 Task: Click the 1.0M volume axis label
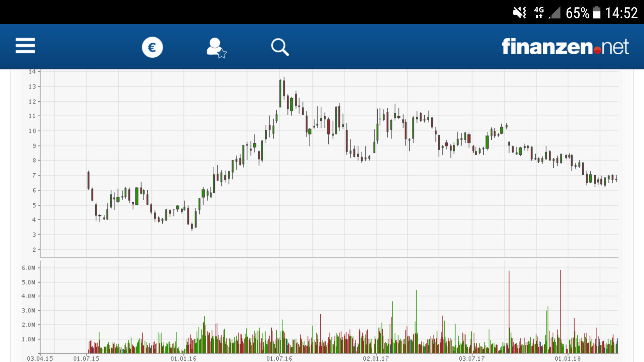(29, 339)
